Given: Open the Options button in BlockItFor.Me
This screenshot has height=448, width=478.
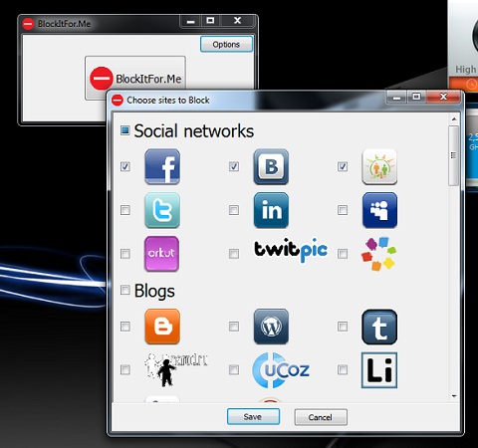Looking at the screenshot, I should pyautogui.click(x=226, y=44).
